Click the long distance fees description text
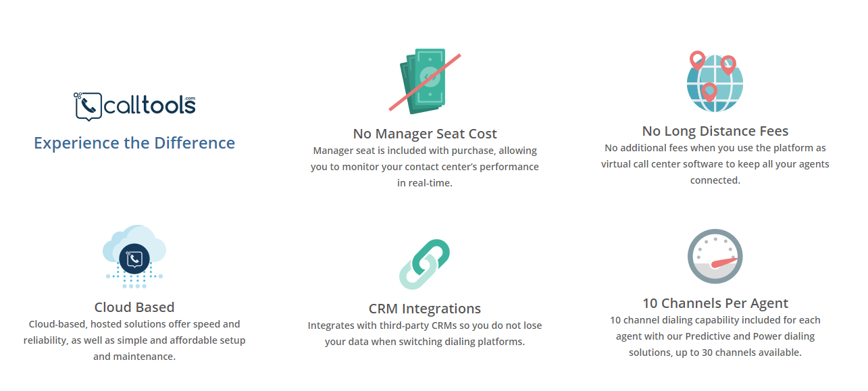Image resolution: width=868 pixels, height=391 pixels. point(715,164)
